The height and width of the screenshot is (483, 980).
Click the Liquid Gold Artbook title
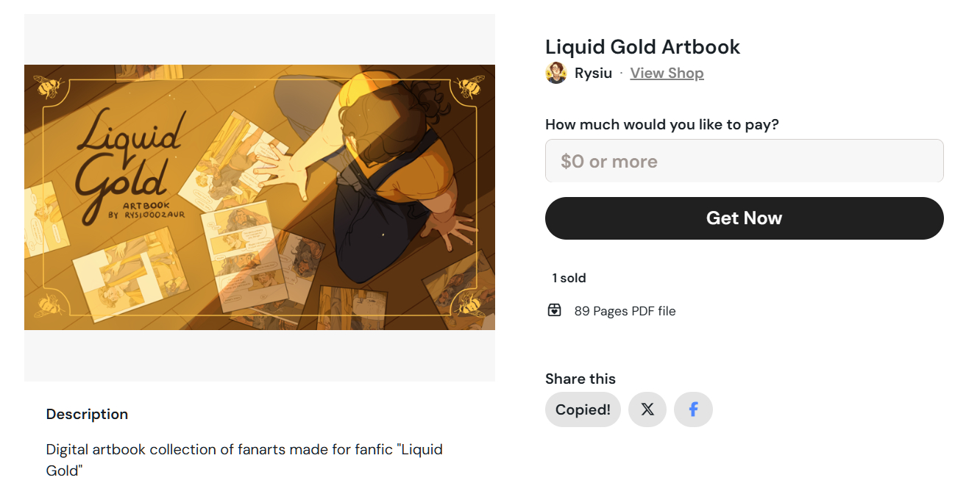click(642, 47)
